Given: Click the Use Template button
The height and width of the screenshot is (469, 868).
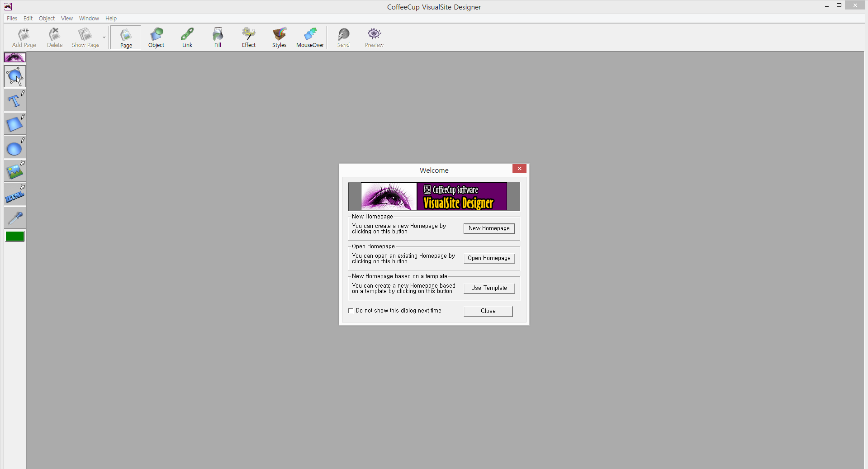Looking at the screenshot, I should (489, 288).
